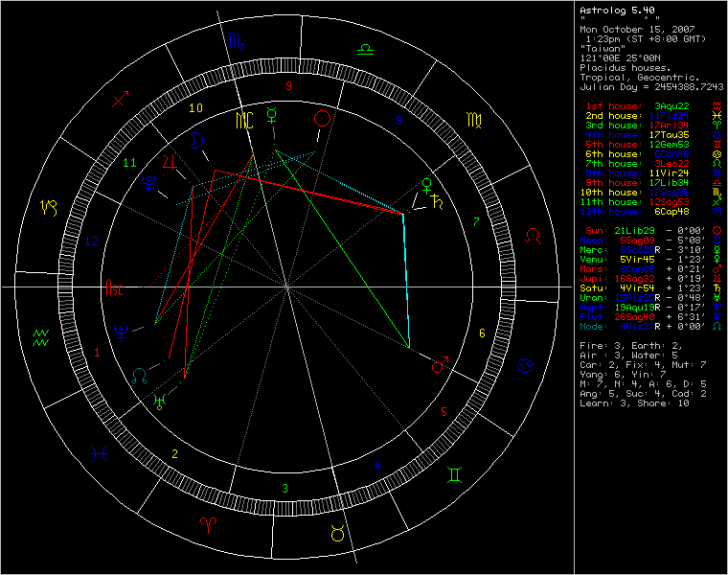Select the Saturn glyph inside the chart
Screen dimensions: 728x575
[x=439, y=202]
